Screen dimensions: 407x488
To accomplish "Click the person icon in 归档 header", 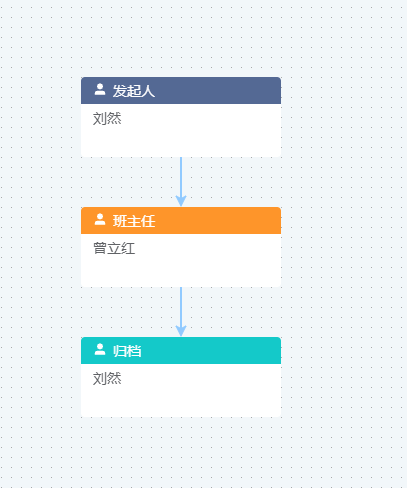I will [100, 349].
